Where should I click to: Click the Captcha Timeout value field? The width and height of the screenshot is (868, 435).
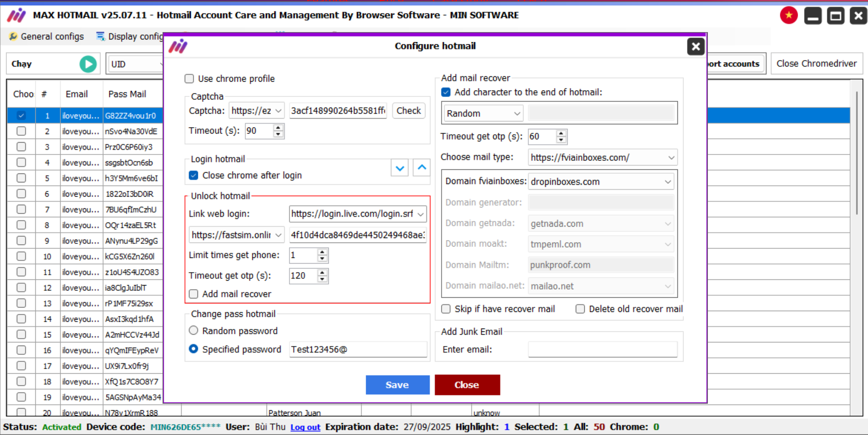pos(260,131)
